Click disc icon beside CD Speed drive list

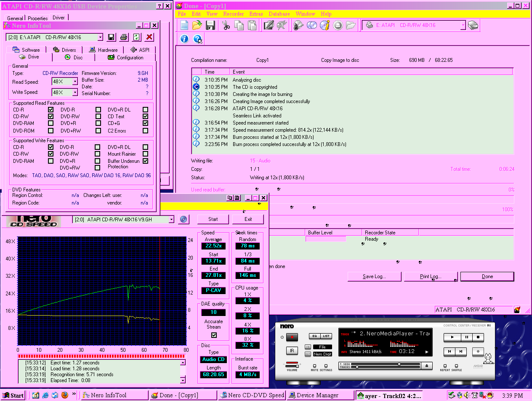click(x=183, y=219)
